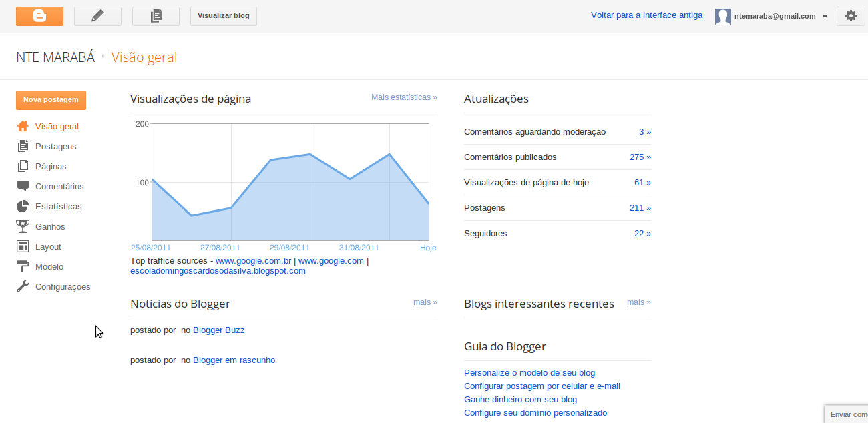Open escoladomingoscardosodasilva.blogspot.com link
Screen dimensions: 868x423
click(218, 270)
